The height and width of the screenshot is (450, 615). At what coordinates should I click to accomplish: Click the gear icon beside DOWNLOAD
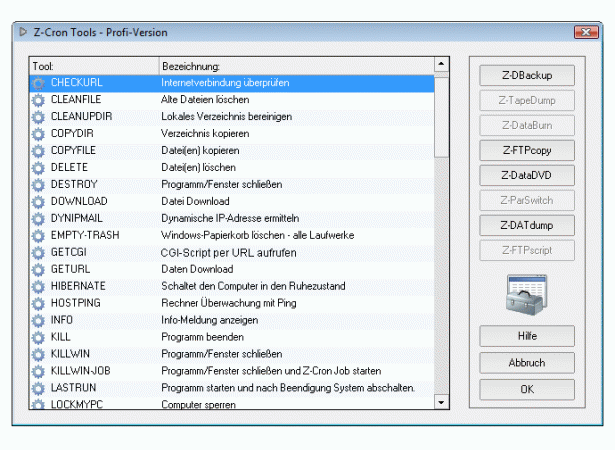point(38,202)
